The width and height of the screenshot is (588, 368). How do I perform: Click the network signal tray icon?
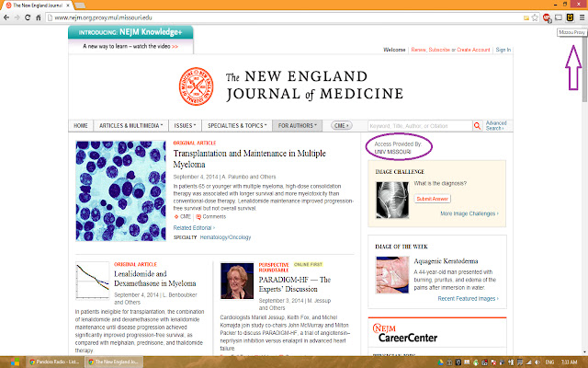[x=529, y=362]
